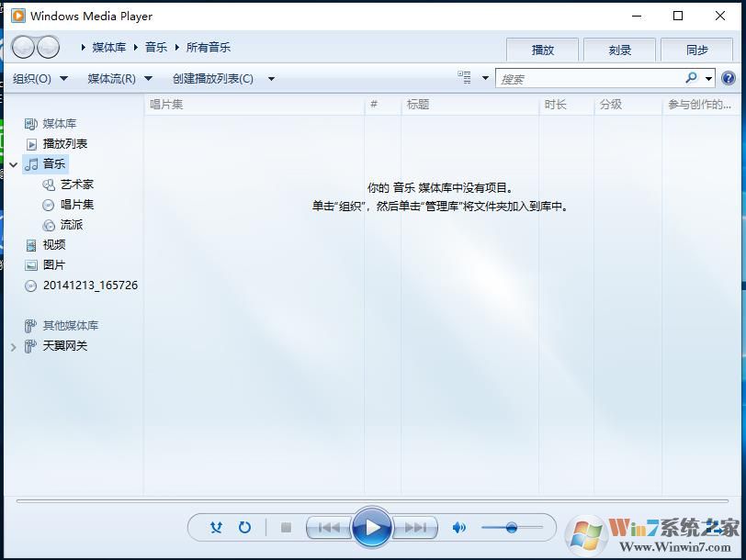Image resolution: width=746 pixels, height=560 pixels.
Task: Open the 媒体流(R) dropdown menu
Action: point(120,79)
